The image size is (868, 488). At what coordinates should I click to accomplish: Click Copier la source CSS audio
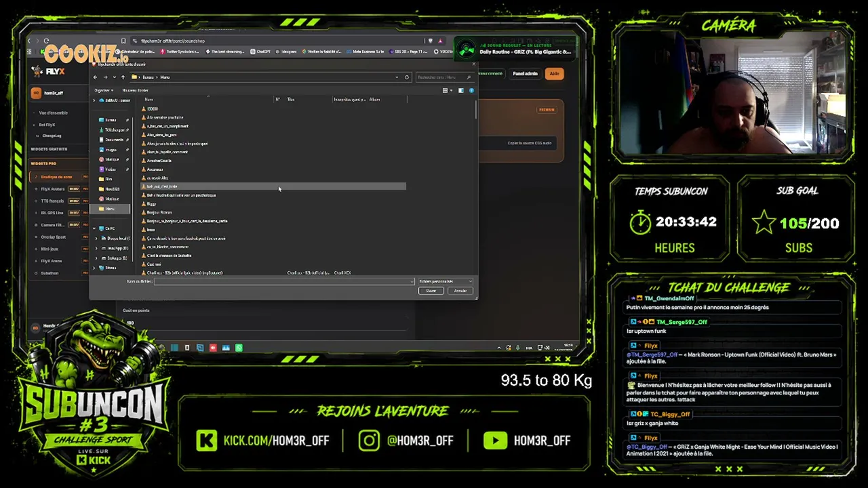pos(530,143)
